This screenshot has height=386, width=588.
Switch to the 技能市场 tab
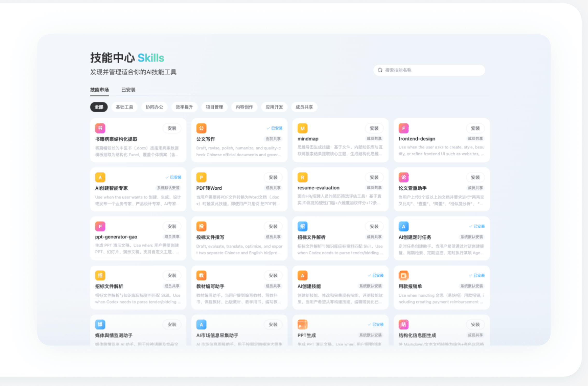[x=100, y=90]
